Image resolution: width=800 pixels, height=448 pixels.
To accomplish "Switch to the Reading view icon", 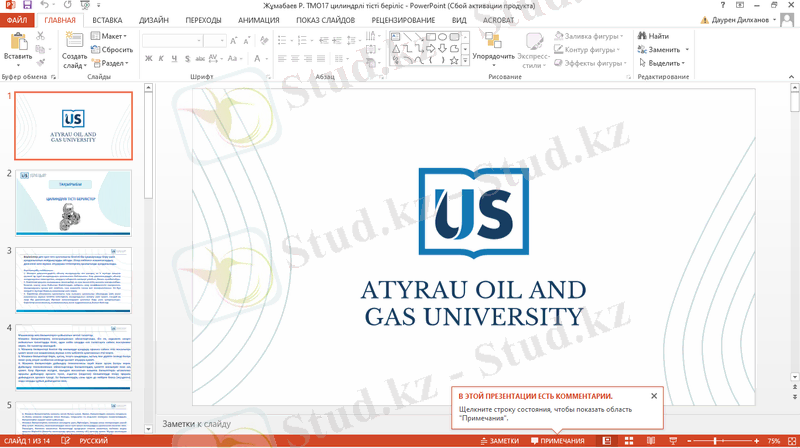I will tap(651, 441).
